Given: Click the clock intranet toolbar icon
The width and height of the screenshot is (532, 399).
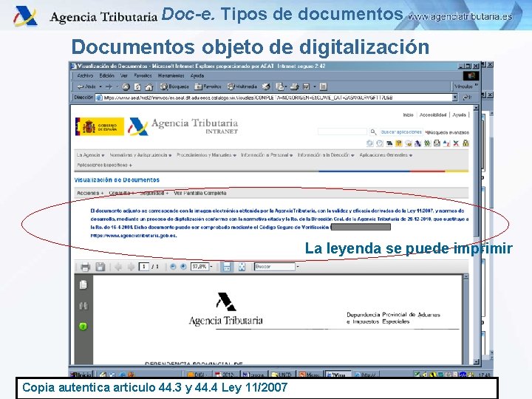Looking at the screenshot, I should (380, 143).
